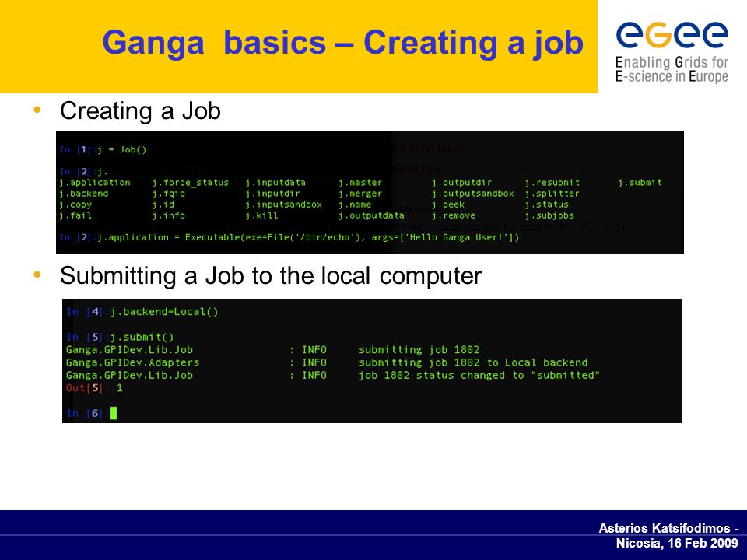747x560 pixels.
Task: Select the slide title 'Ganga basics – Creating a job'
Action: pos(342,43)
